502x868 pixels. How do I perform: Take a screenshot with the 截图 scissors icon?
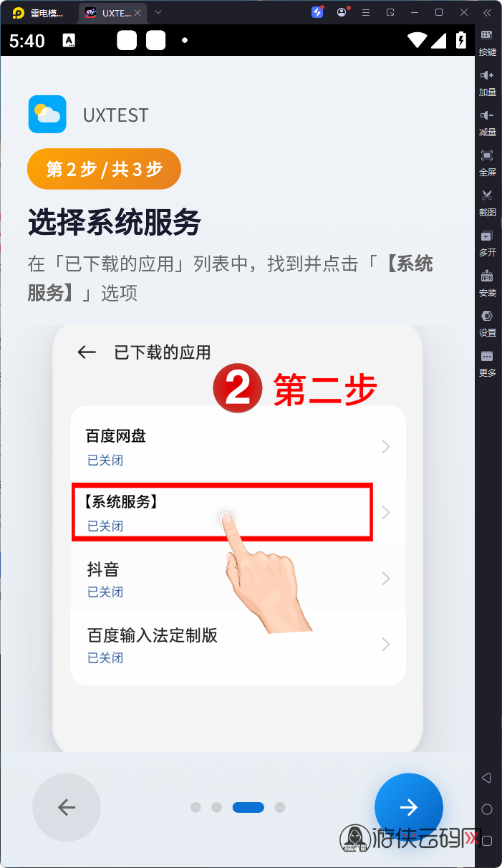(487, 203)
